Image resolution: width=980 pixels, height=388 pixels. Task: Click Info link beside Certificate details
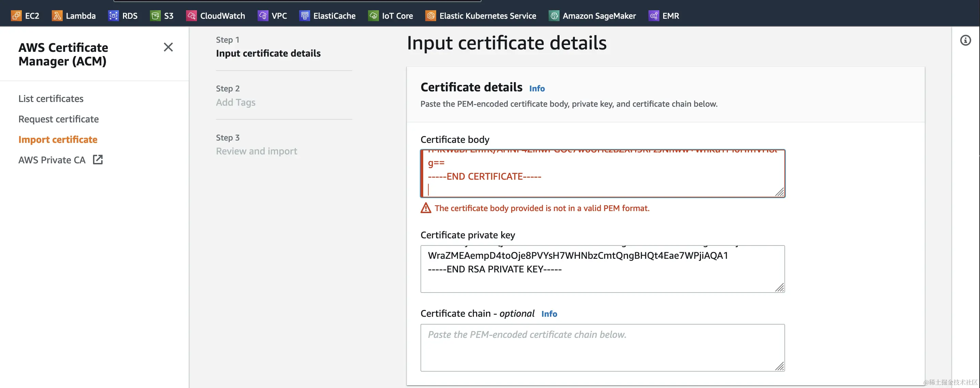tap(537, 88)
